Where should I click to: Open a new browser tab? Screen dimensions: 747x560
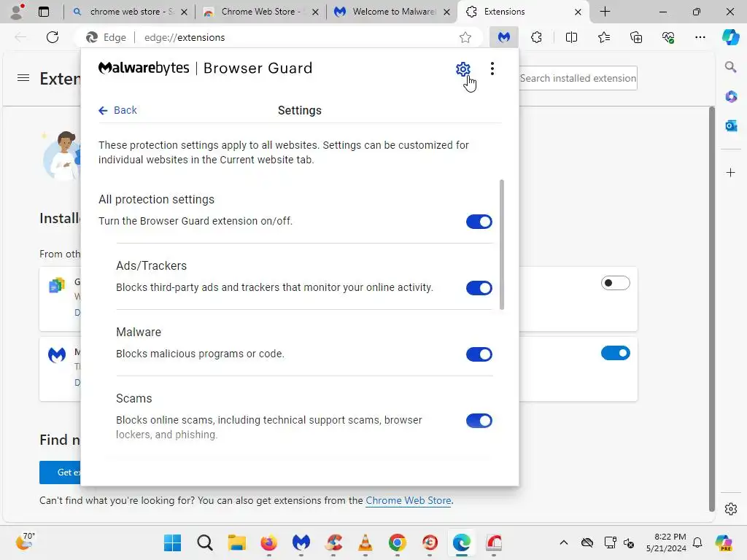[605, 12]
